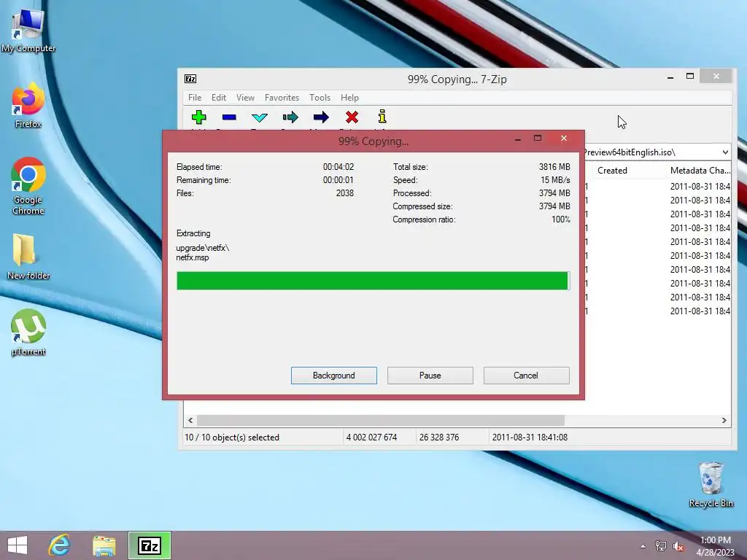Screen dimensions: 747x560
Task: Click the '100%' compression ratio value
Action: coord(561,219)
